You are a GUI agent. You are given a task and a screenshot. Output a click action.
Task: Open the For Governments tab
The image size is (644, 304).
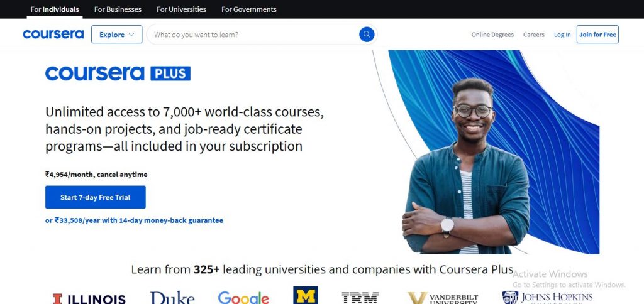pos(249,9)
